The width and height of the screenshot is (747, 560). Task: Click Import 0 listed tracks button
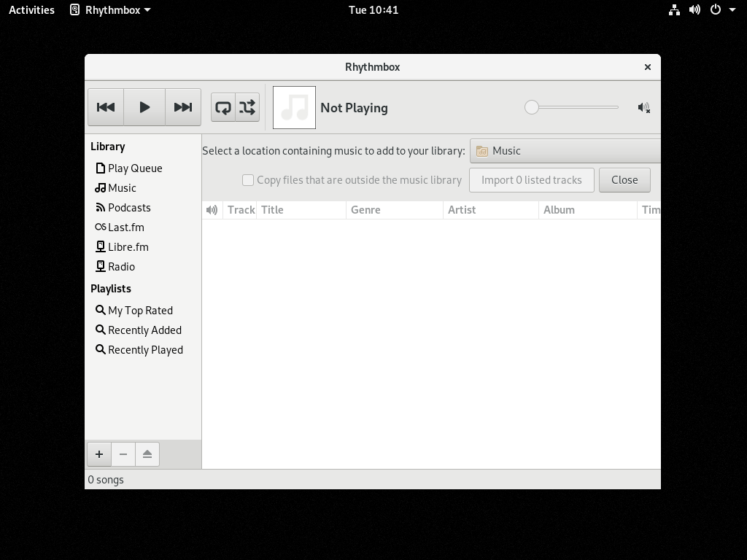click(532, 180)
